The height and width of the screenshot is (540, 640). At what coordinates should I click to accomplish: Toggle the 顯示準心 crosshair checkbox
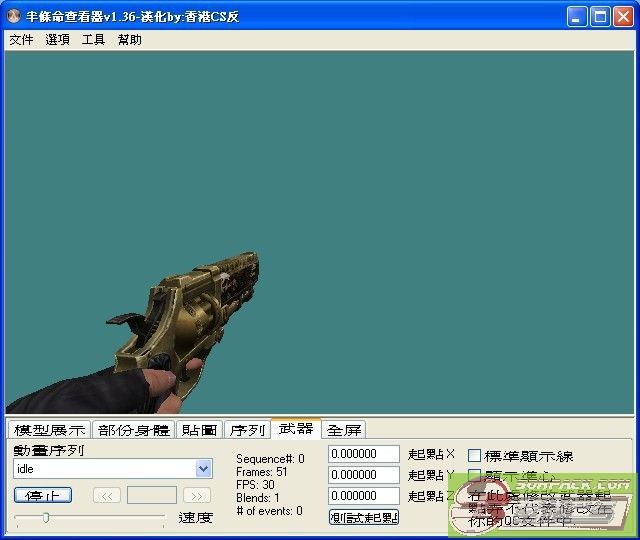point(475,476)
